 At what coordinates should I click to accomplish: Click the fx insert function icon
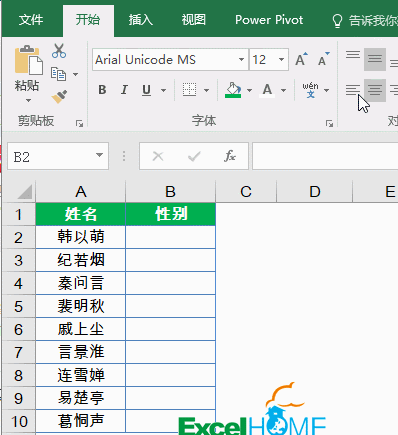(x=230, y=156)
